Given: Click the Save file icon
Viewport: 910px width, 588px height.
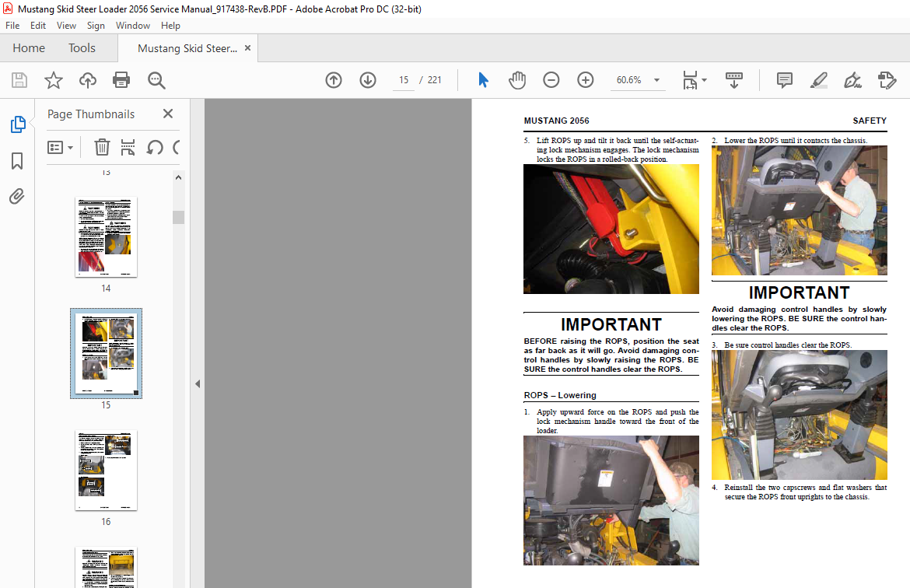Looking at the screenshot, I should click(19, 80).
